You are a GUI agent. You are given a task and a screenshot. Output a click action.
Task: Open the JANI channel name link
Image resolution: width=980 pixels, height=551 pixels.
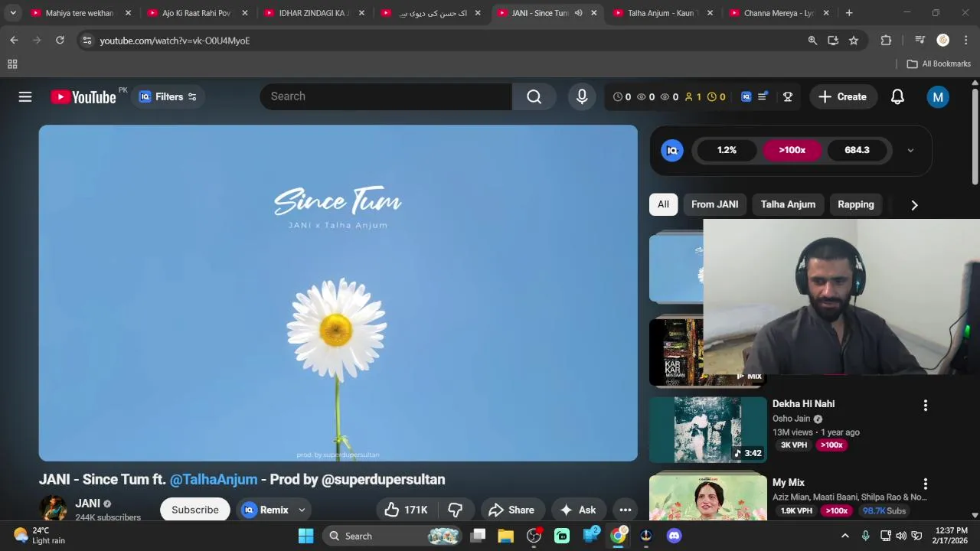click(x=87, y=503)
